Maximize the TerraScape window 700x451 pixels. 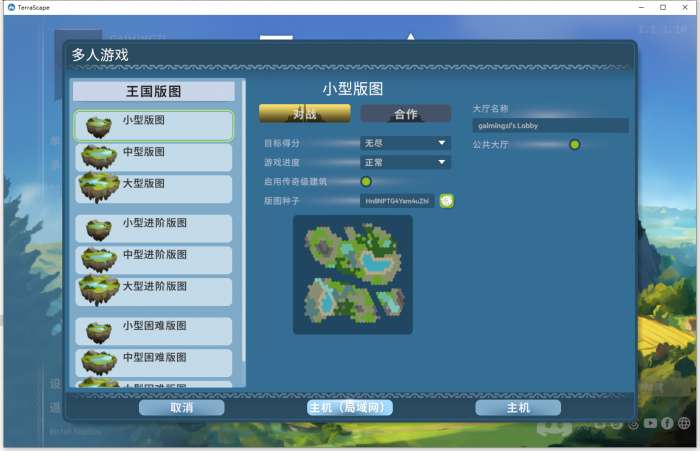point(663,7)
